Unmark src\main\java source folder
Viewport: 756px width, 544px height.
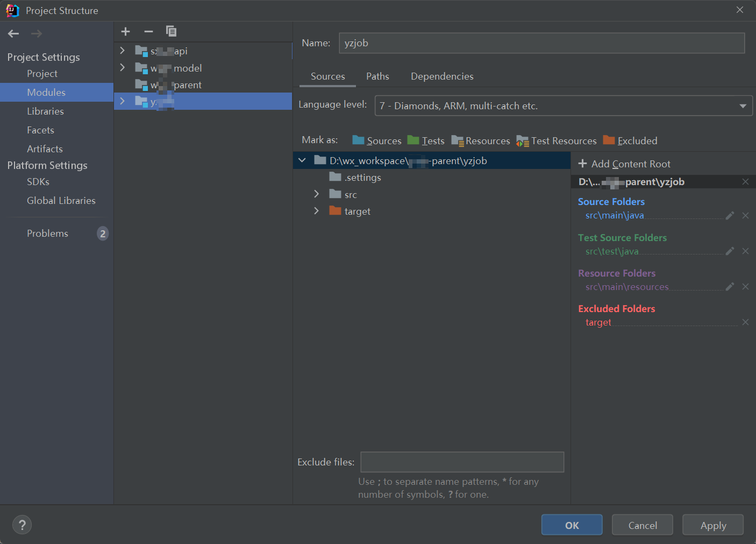point(745,215)
